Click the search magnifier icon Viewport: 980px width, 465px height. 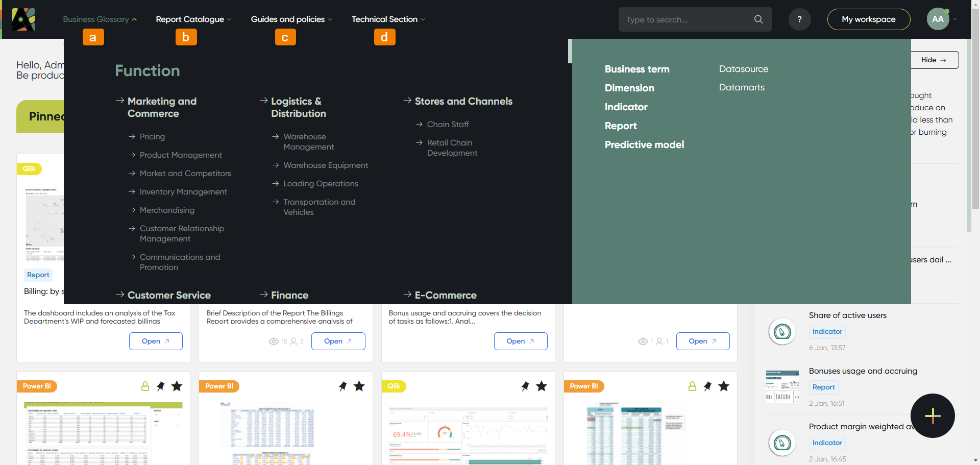click(x=758, y=19)
